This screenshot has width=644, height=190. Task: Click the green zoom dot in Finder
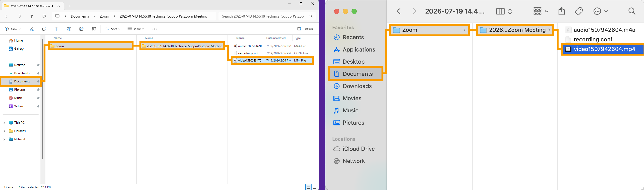[354, 11]
